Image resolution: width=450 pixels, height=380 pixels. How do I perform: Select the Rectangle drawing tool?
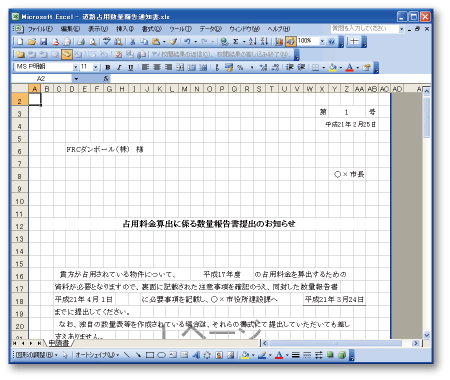pyautogui.click(x=150, y=355)
